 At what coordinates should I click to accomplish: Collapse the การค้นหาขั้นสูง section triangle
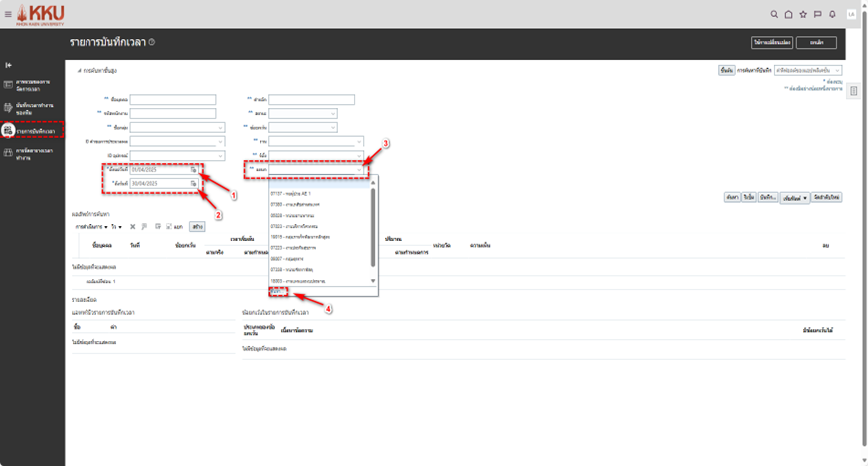[80, 72]
